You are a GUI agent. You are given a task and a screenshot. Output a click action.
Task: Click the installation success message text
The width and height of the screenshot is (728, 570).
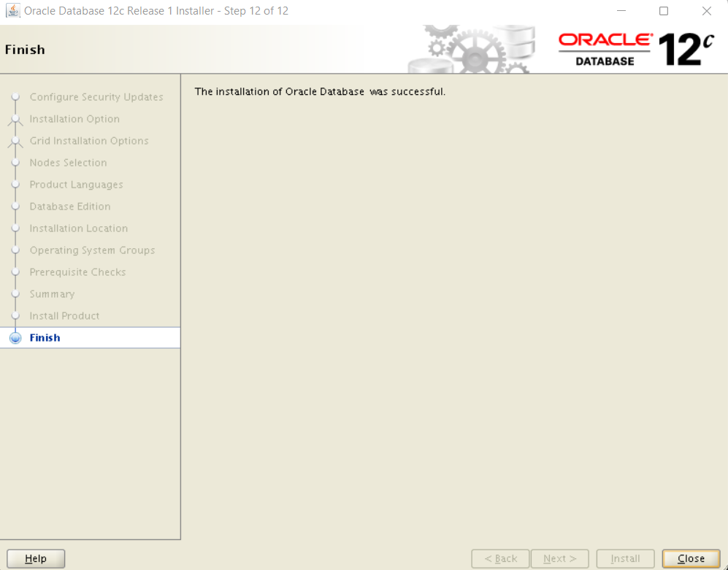320,91
